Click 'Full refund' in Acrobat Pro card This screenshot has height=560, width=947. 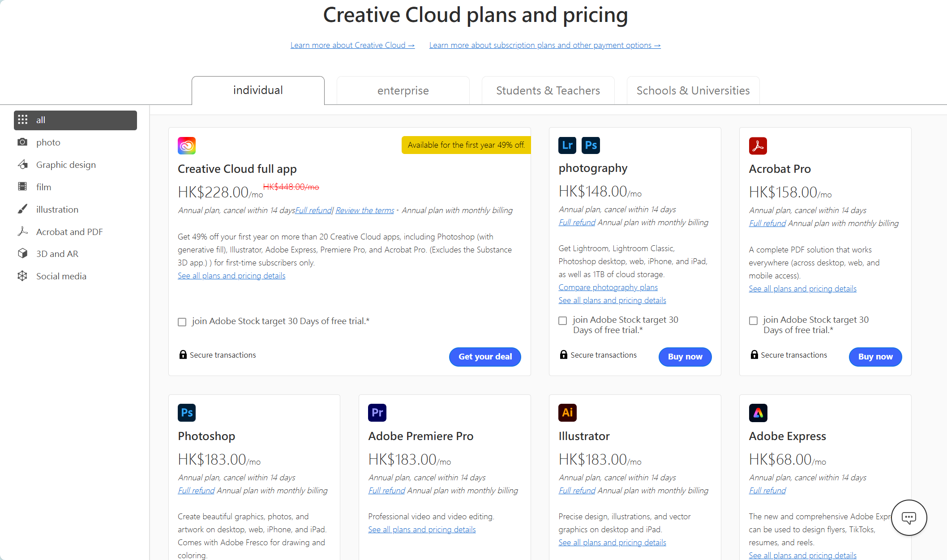[767, 223]
